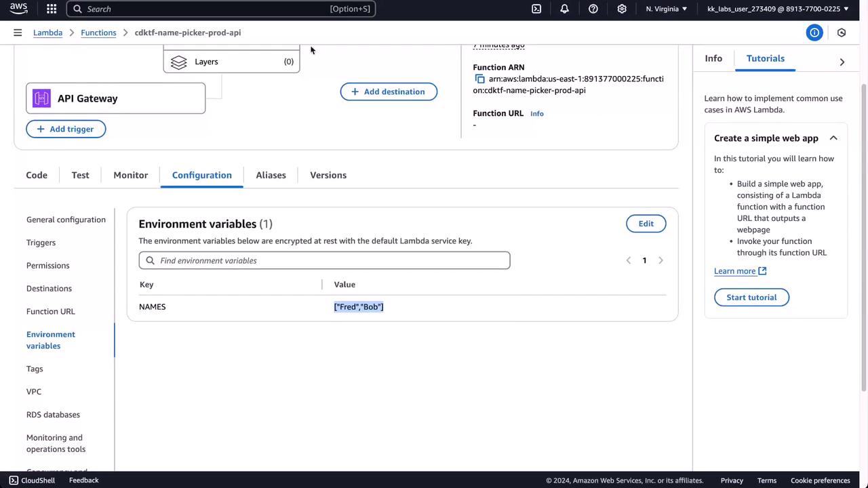Open the Learn more link
Viewport: 868px width, 488px height.
[x=740, y=271]
